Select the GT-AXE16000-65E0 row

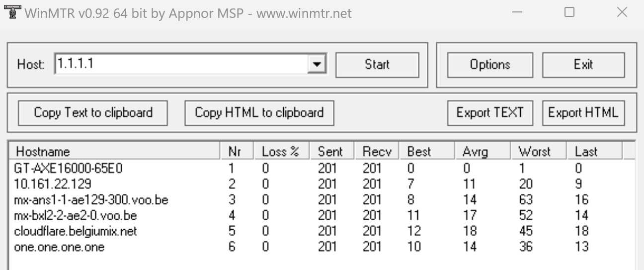[x=321, y=169]
